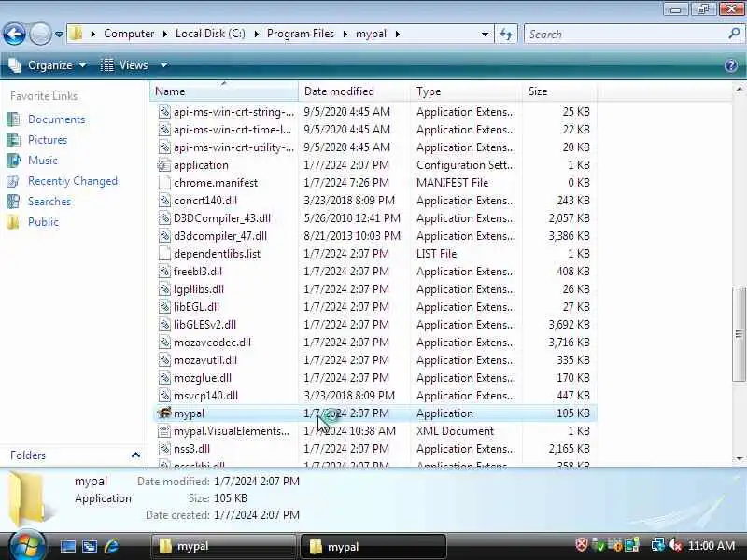Select file d3dcompiler_47.dll
The height and width of the screenshot is (560, 747).
click(x=220, y=236)
